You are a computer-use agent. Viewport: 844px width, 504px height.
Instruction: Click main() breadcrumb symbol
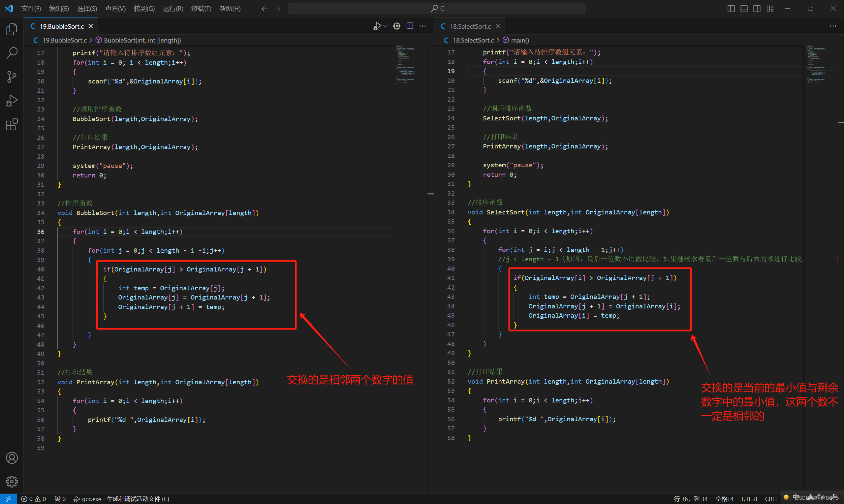(x=520, y=40)
